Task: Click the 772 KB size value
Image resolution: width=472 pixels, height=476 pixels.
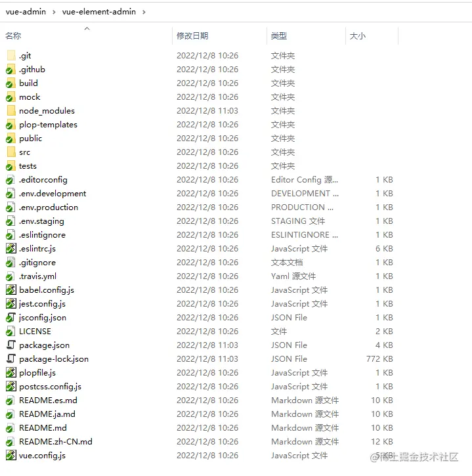Action: pos(379,359)
